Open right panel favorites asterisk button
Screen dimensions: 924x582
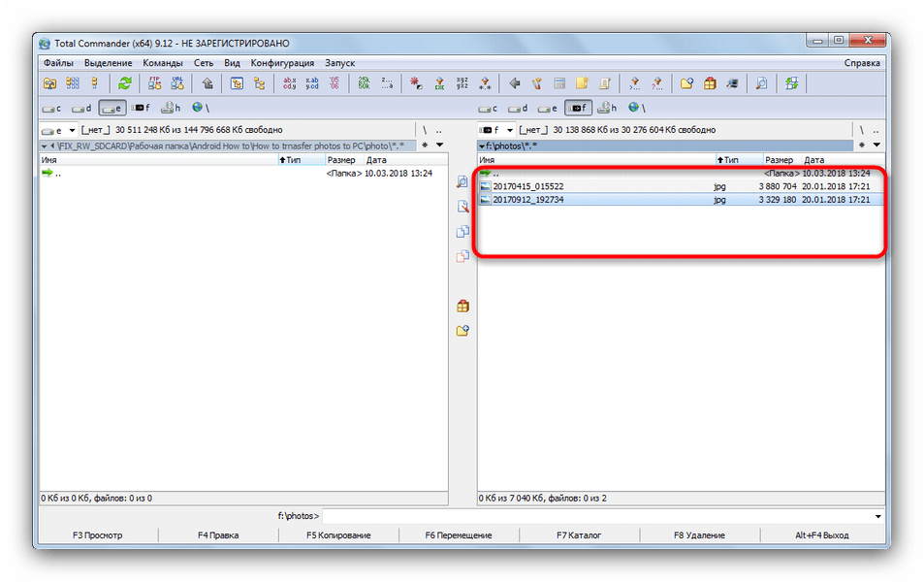coord(862,145)
